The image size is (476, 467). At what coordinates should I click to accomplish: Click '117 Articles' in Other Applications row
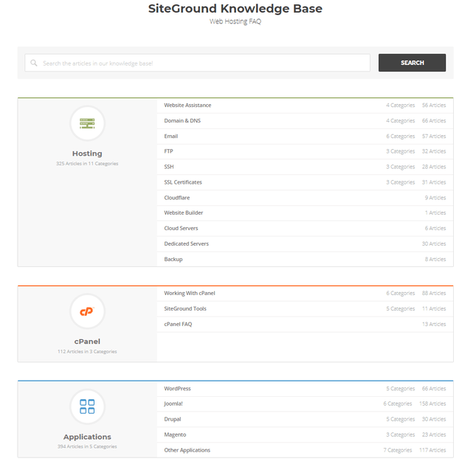coord(432,450)
